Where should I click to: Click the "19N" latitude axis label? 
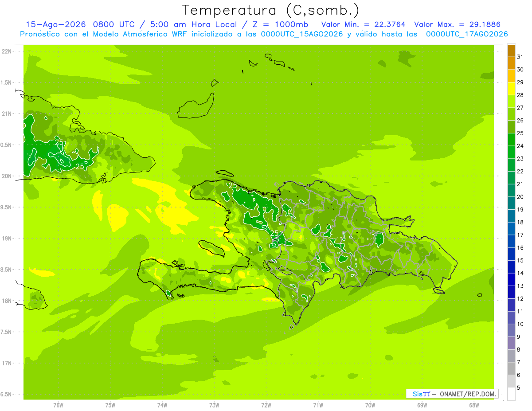coord(7,239)
